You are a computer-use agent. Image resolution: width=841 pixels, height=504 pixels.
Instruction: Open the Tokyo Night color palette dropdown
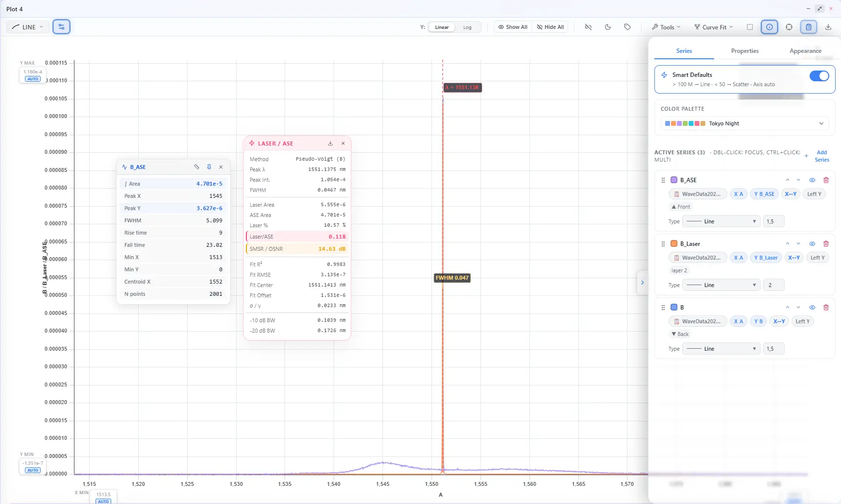(745, 123)
